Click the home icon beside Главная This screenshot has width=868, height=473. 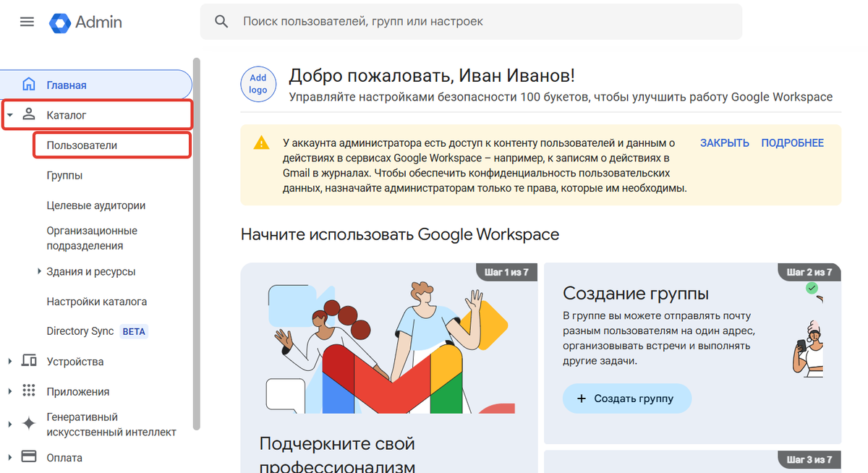pyautogui.click(x=29, y=84)
